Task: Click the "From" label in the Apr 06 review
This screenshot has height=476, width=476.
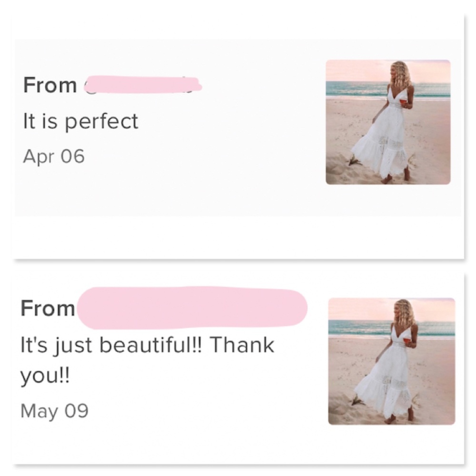Action: coord(50,85)
